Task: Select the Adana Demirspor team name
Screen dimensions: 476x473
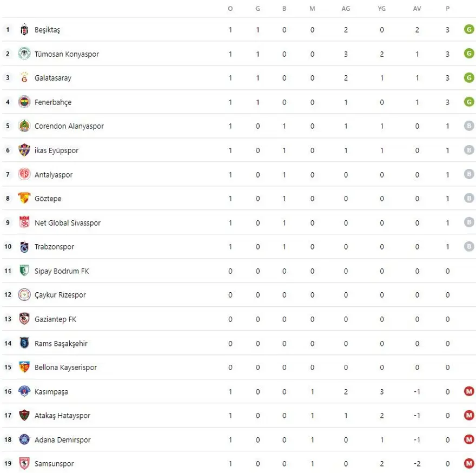Action: tap(62, 440)
